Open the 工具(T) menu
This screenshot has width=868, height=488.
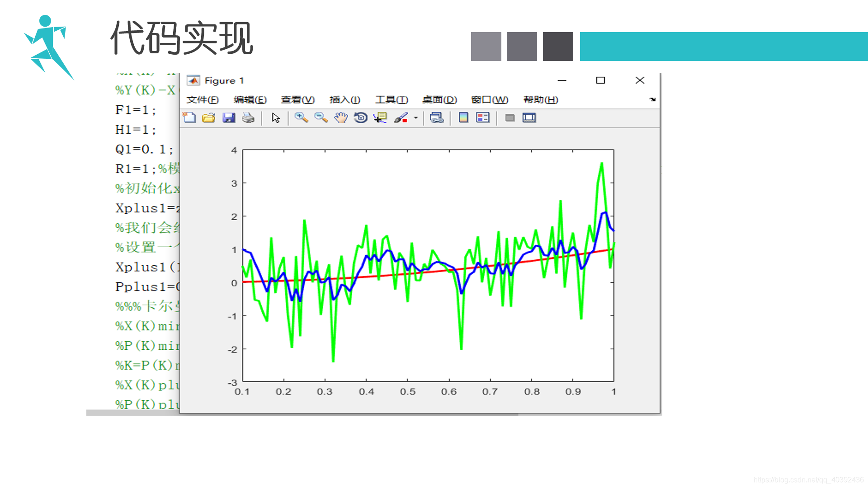[392, 100]
